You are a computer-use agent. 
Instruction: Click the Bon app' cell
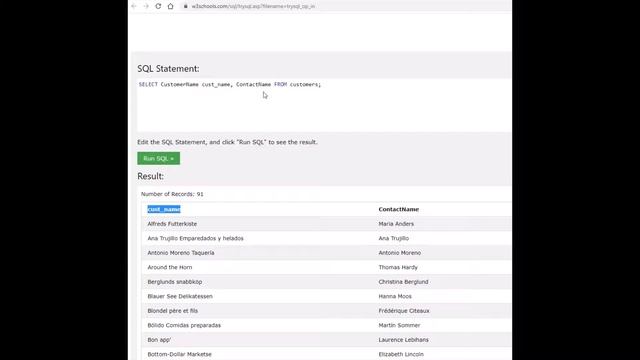tap(159, 340)
